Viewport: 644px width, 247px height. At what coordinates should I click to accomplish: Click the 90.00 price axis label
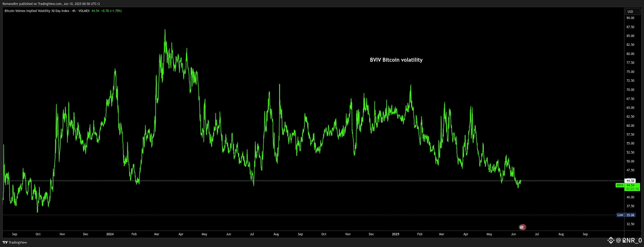630,18
